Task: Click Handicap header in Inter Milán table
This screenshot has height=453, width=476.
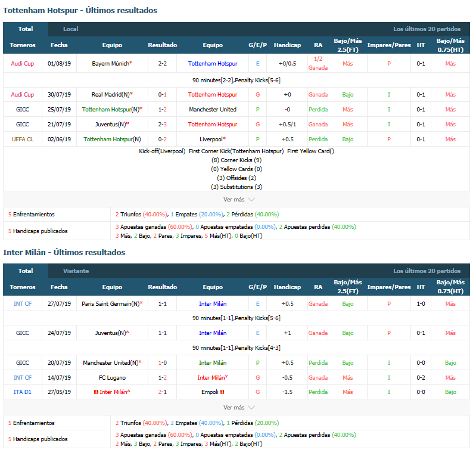Action: pos(287,287)
